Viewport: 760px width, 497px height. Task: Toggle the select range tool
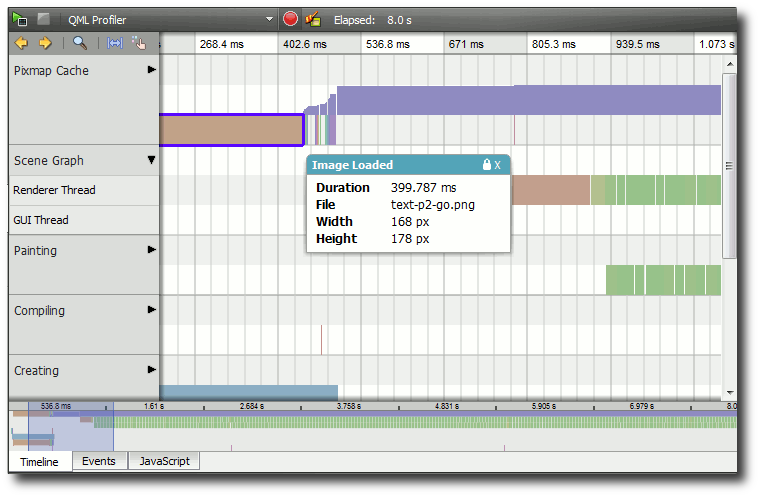tap(115, 43)
